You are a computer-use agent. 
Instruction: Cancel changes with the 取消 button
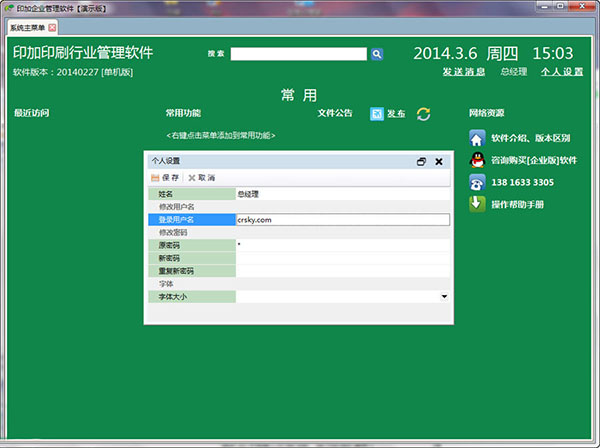coord(201,177)
